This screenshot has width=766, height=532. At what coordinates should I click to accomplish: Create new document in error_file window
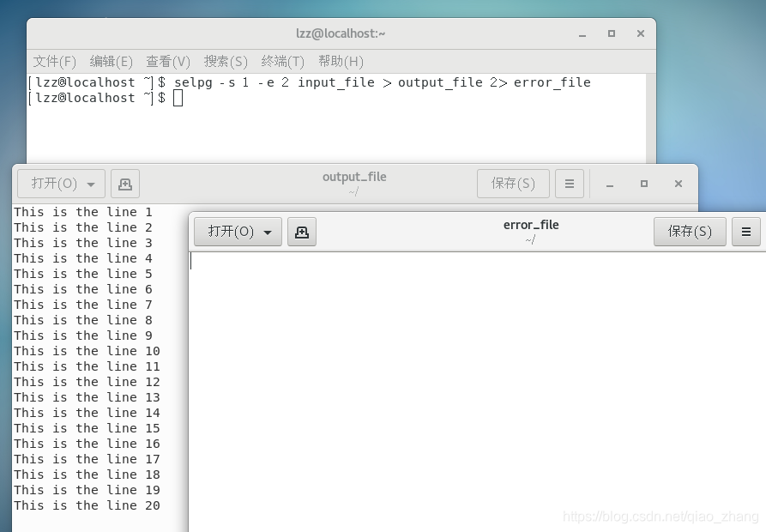point(302,232)
